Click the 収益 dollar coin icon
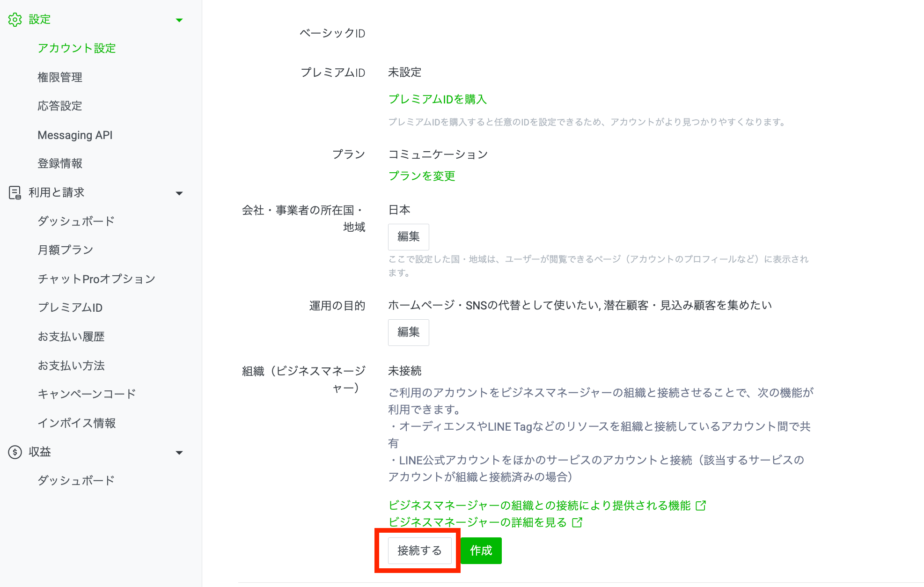Viewport: 924px width, 587px height. [x=15, y=452]
